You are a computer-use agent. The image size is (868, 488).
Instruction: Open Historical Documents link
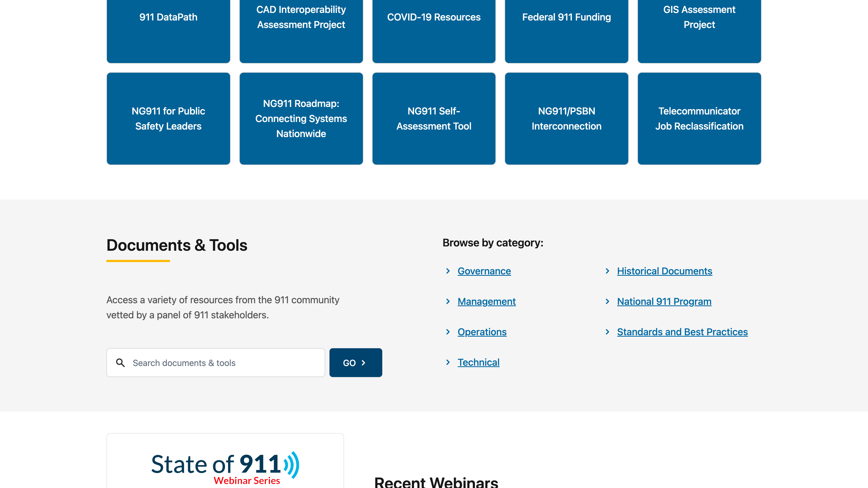pyautogui.click(x=664, y=271)
